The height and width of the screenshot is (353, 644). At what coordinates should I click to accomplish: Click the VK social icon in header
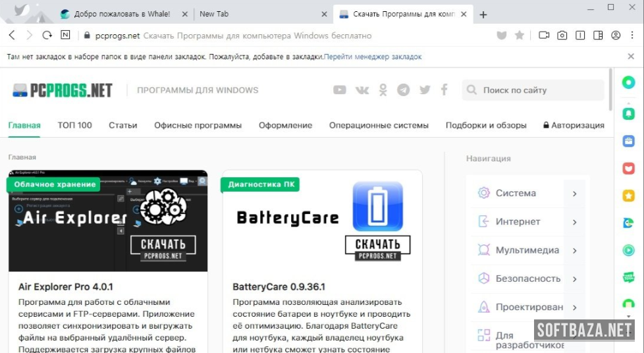click(x=362, y=90)
